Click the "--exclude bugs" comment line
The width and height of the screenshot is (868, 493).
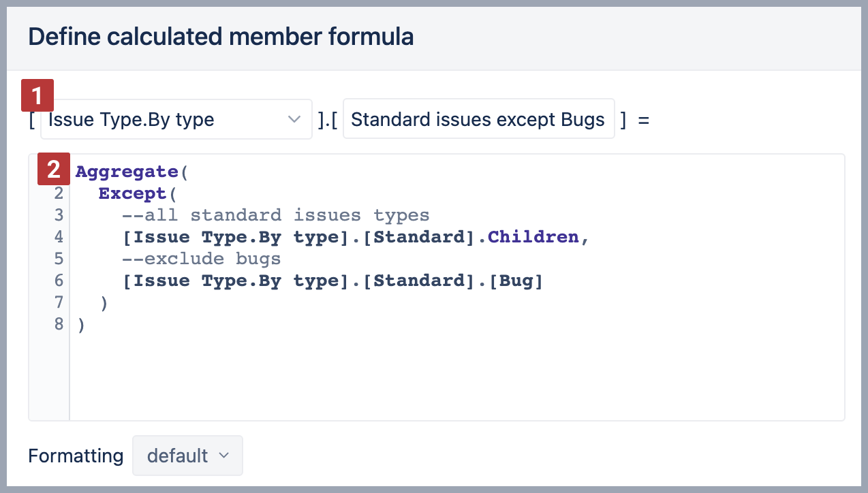tap(201, 259)
